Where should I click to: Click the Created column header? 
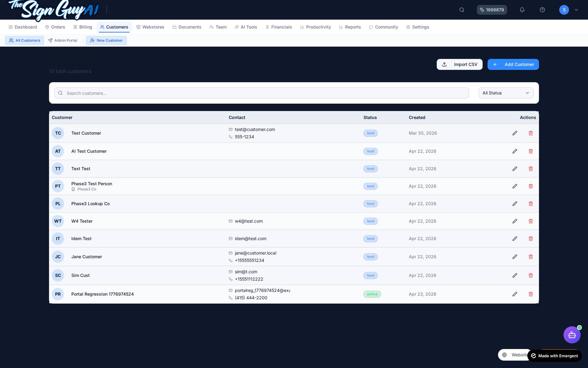pyautogui.click(x=417, y=117)
